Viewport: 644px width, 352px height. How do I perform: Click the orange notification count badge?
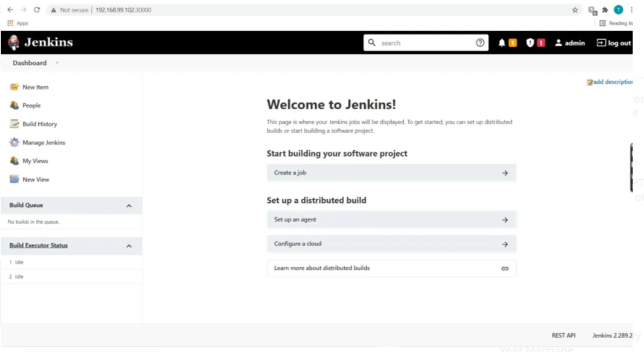pyautogui.click(x=513, y=43)
